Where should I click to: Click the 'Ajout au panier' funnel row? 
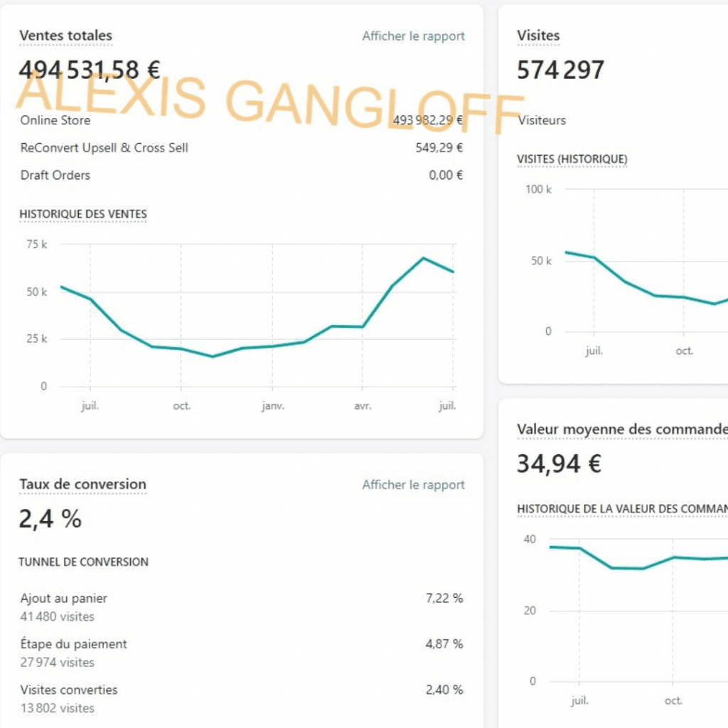63,599
